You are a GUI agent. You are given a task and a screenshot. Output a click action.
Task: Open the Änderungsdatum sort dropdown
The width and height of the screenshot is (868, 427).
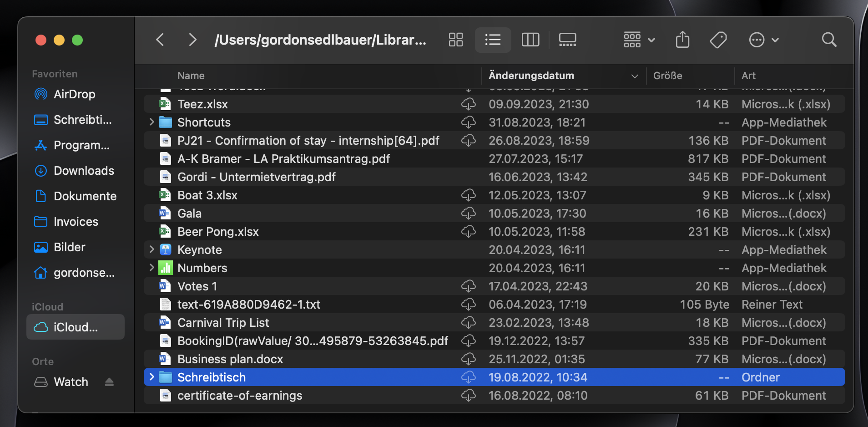pos(634,76)
